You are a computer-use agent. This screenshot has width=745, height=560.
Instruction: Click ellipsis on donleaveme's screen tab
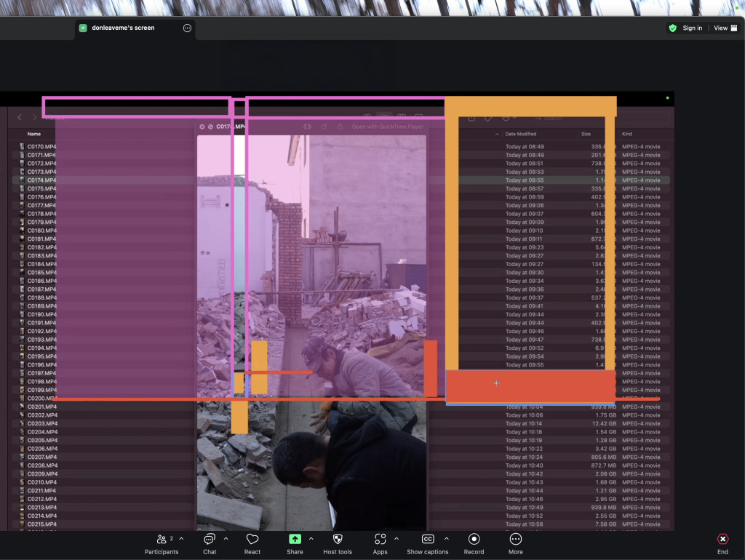[x=187, y=28]
